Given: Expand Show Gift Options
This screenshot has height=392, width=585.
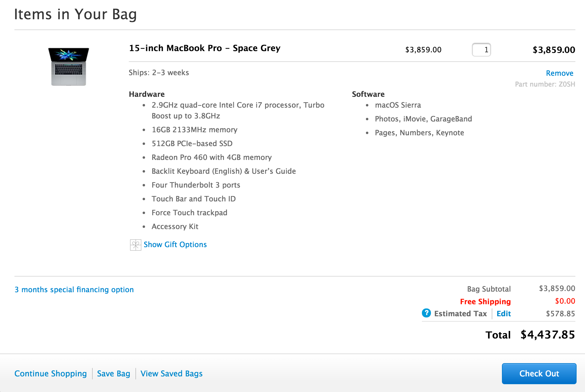Looking at the screenshot, I should click(175, 245).
